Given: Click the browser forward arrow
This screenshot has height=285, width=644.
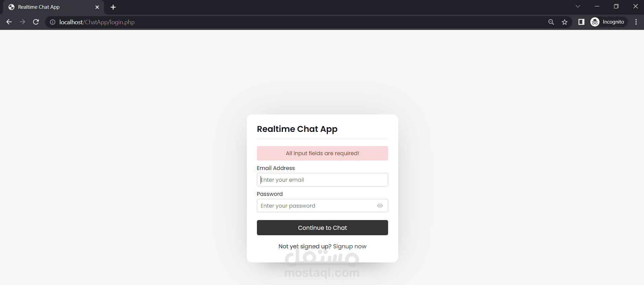Looking at the screenshot, I should 23,22.
